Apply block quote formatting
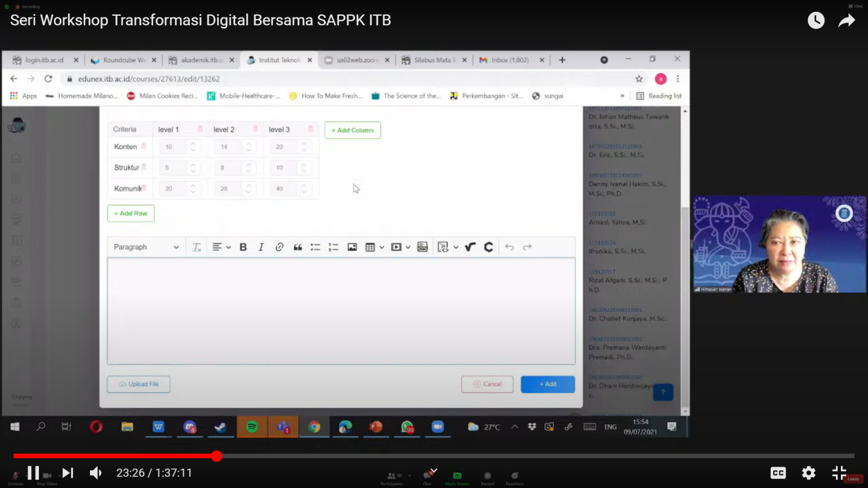This screenshot has height=488, width=868. (298, 247)
